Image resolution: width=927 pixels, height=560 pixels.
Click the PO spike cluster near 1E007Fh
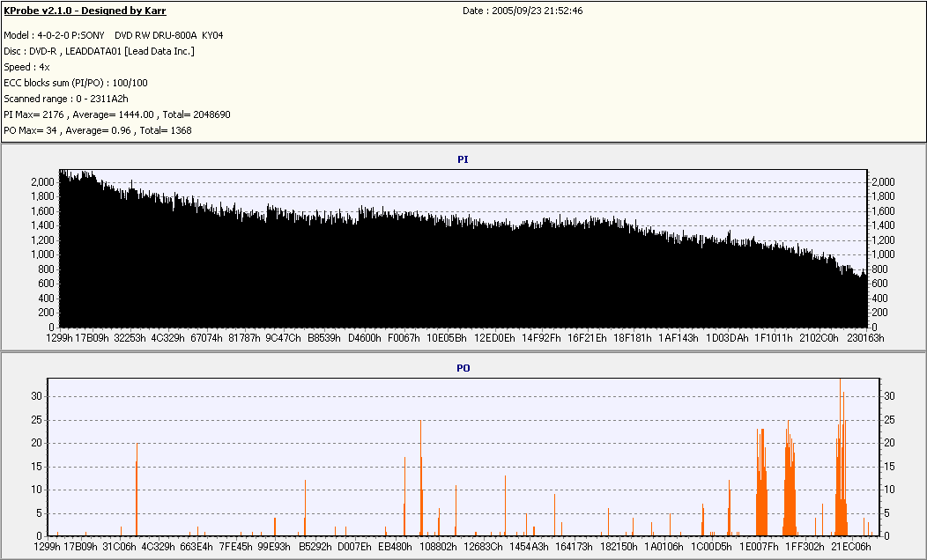pos(761,482)
